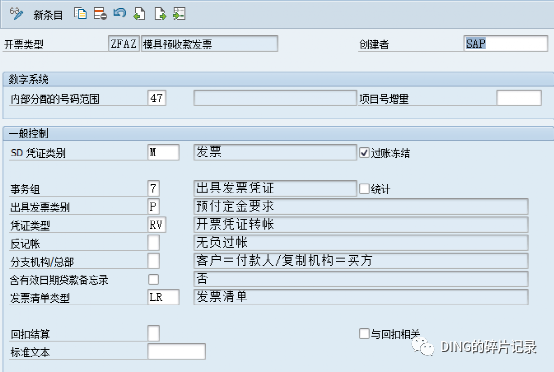Click the 预付定金要求 description text
The image size is (554, 372).
coord(235,206)
